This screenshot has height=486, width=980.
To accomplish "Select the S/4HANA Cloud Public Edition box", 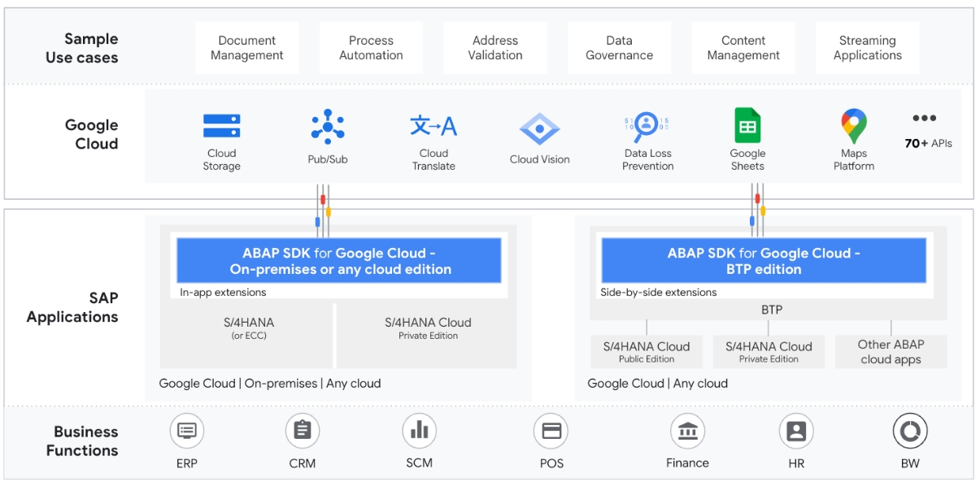I will (x=645, y=351).
